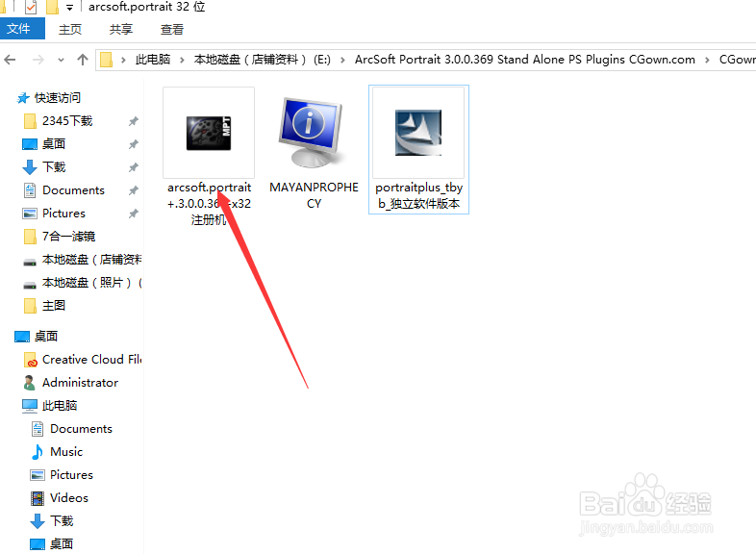Select the arcsoft.portrait 注册机 file icon

click(x=209, y=133)
